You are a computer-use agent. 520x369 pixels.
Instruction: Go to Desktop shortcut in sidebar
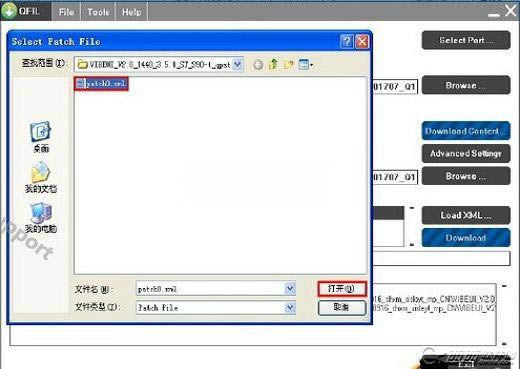(x=41, y=137)
